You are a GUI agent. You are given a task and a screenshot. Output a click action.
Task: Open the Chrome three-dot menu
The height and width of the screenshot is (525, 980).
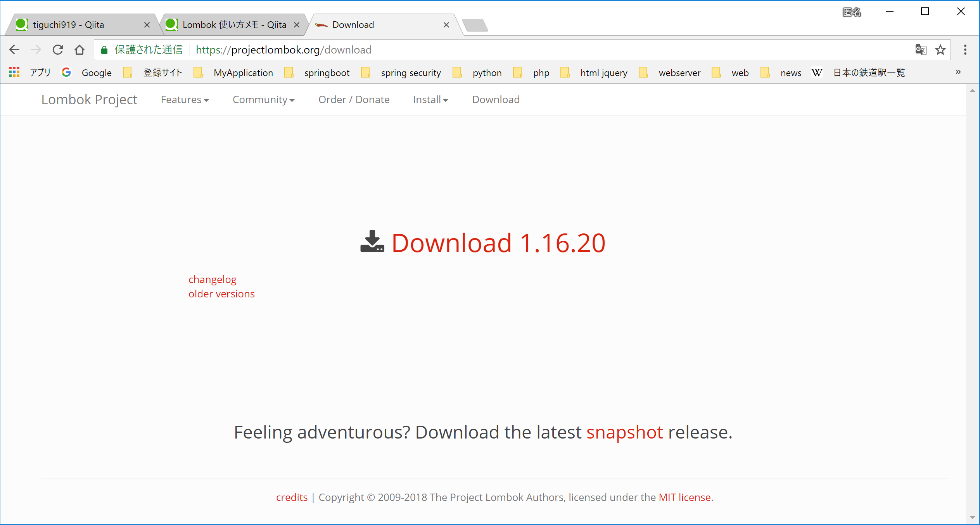coord(965,50)
